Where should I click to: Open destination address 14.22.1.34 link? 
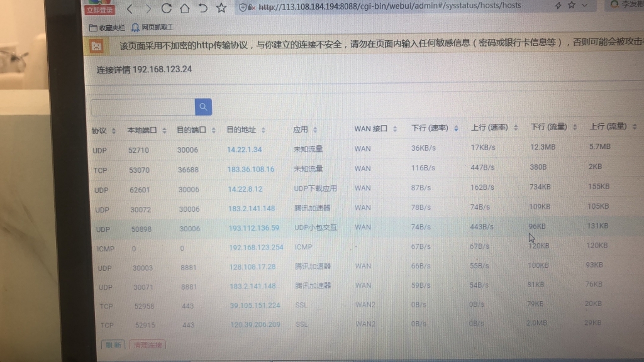click(x=244, y=150)
